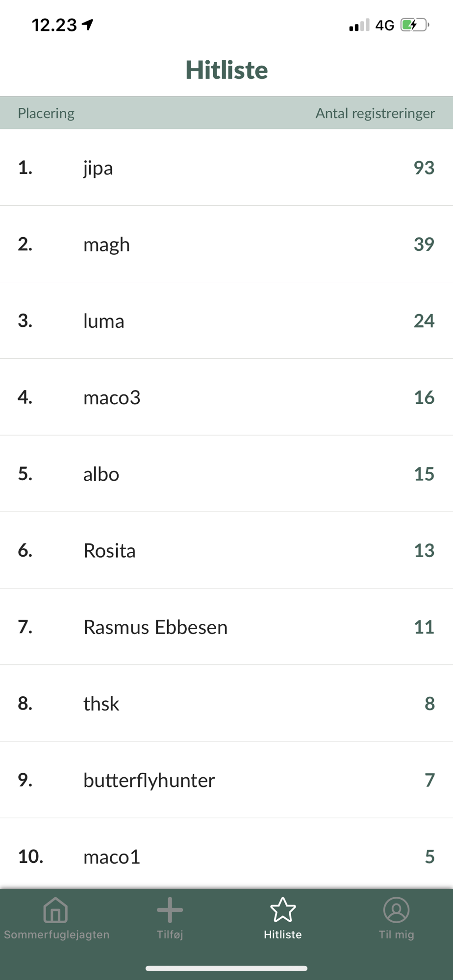Screen dimensions: 453x980
Task: Select user luma in third place
Action: [x=103, y=321]
